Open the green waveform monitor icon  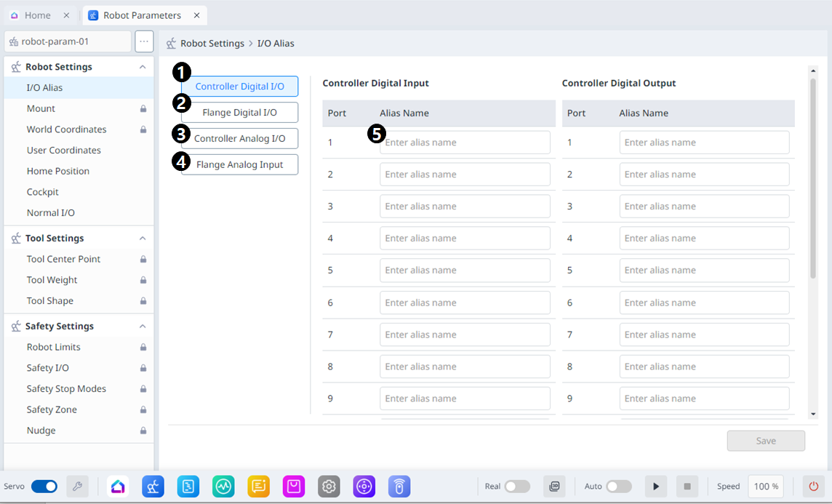223,487
